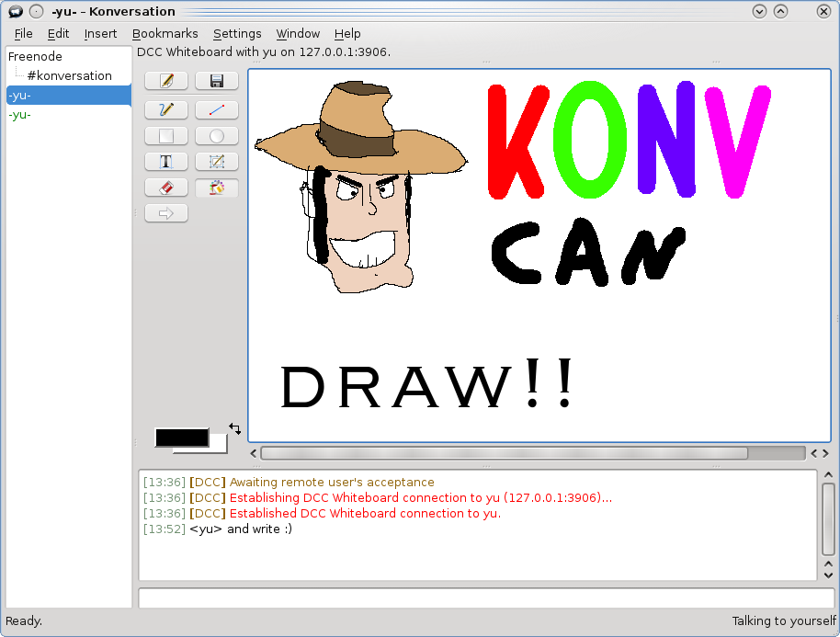Select the Freenode server entry
Image resolution: width=840 pixels, height=637 pixels.
pos(35,56)
